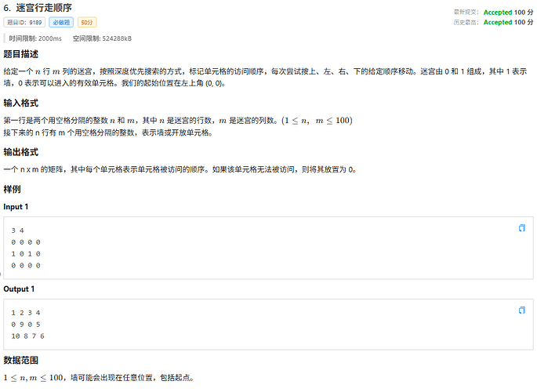This screenshot has width=537, height=392.
Task: Click the '10 8 7 6' line in Output 1
Action: pos(27,336)
